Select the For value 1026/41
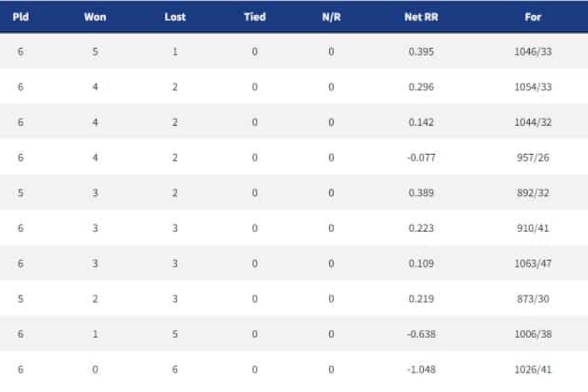 pos(533,370)
